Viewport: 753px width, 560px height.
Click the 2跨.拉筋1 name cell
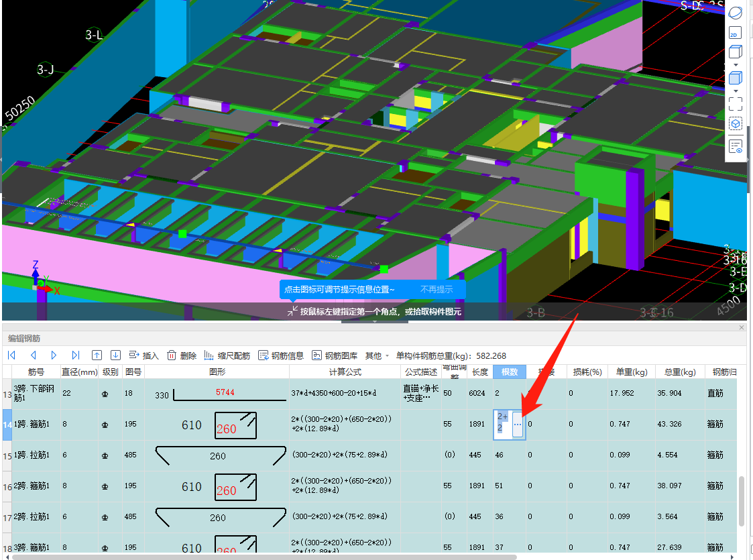tap(36, 517)
